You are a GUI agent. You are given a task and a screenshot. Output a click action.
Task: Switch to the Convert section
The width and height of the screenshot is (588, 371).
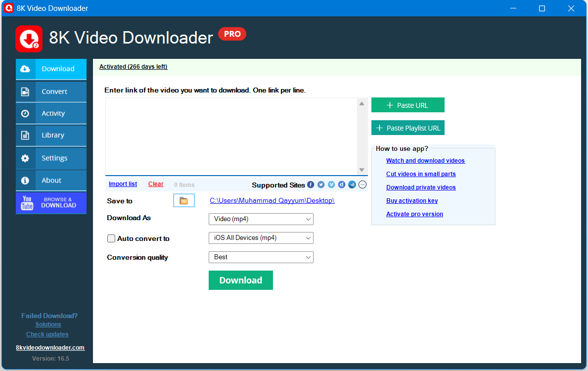click(51, 92)
